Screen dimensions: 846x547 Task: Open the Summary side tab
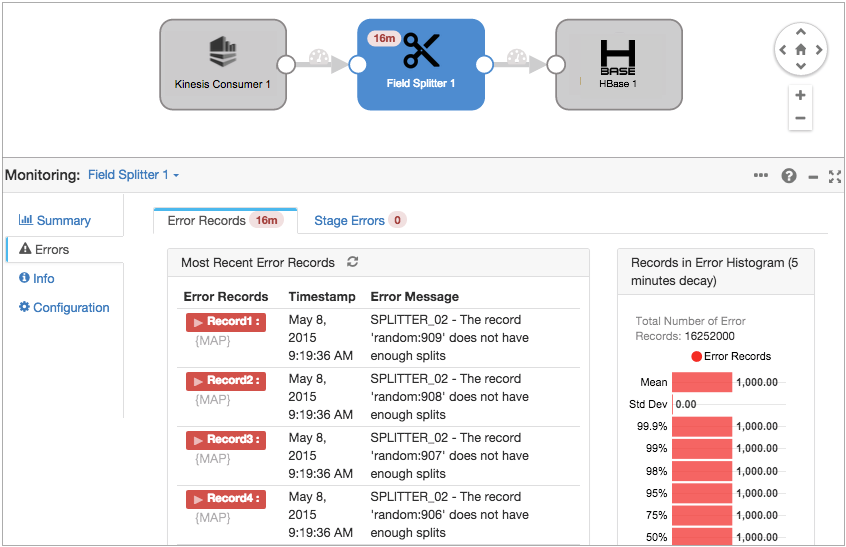(x=63, y=220)
